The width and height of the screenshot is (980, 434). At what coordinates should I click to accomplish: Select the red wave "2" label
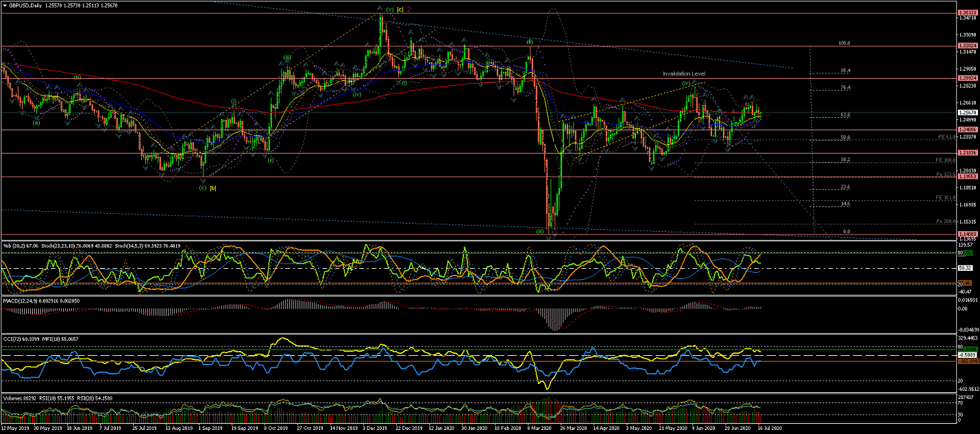[409, 10]
